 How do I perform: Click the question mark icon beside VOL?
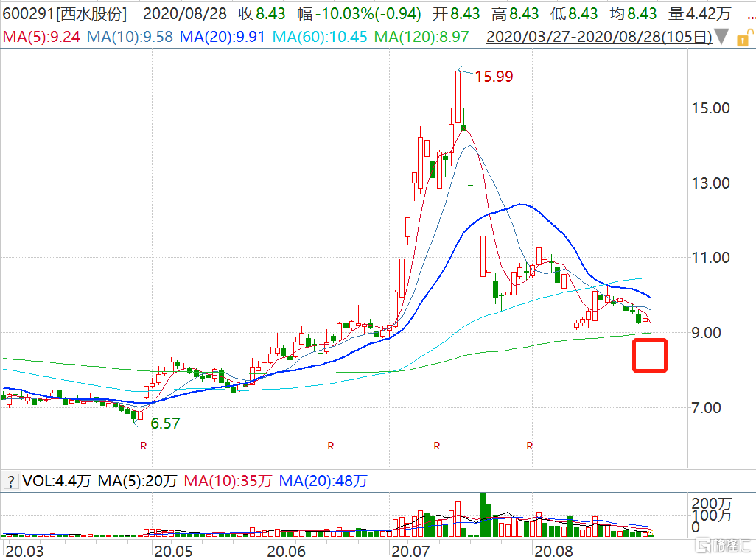11,482
